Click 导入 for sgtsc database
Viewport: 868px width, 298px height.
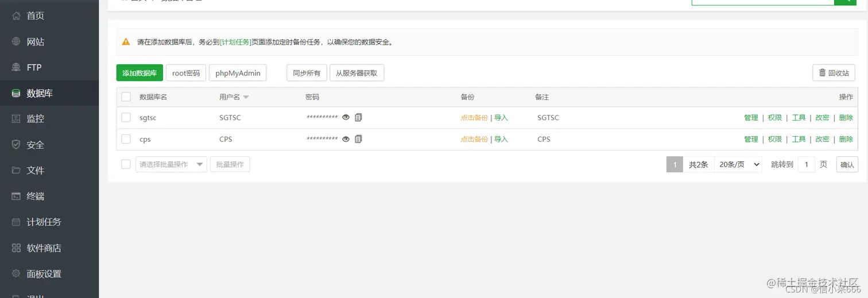click(x=501, y=117)
